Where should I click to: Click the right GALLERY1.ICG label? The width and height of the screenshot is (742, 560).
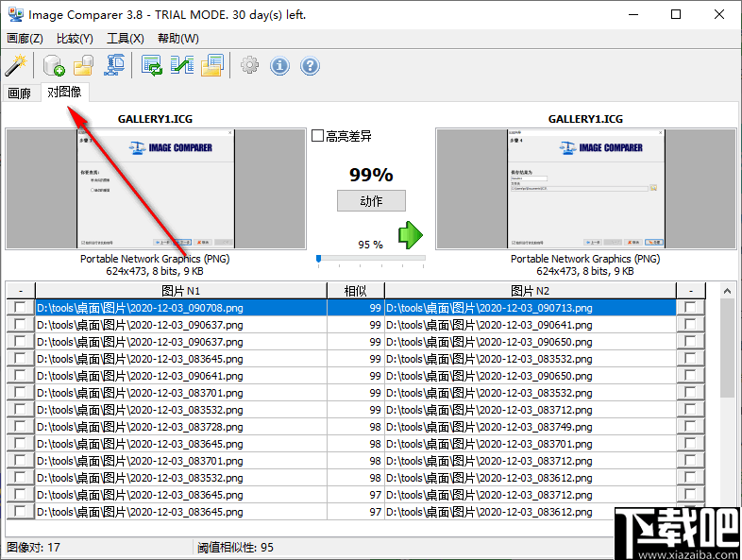click(585, 119)
